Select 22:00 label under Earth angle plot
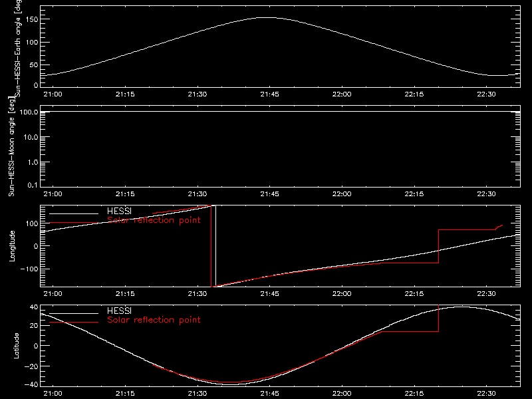The image size is (532, 399). (342, 94)
